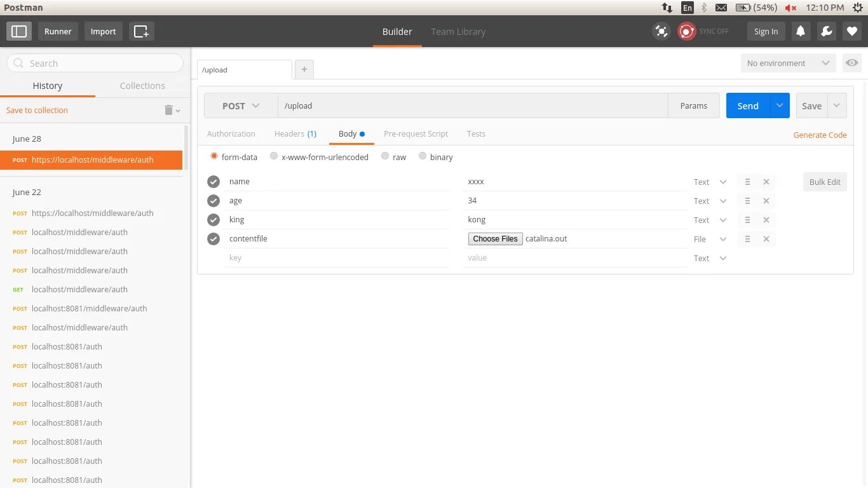Open the mail envelope indicator
This screenshot has height=488, width=868.
point(721,8)
